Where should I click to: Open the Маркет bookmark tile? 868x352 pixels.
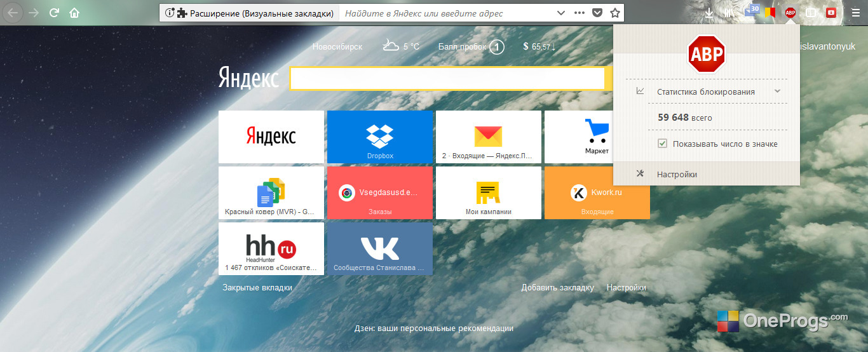pyautogui.click(x=578, y=137)
